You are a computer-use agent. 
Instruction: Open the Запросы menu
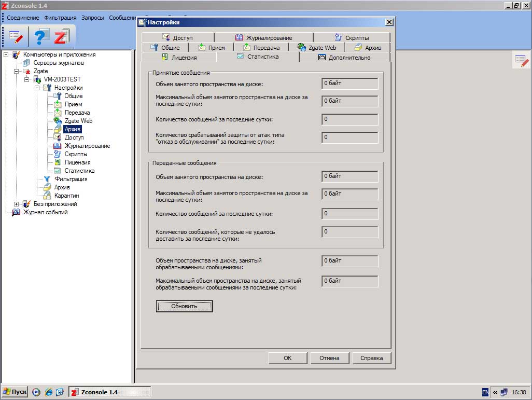coord(93,18)
